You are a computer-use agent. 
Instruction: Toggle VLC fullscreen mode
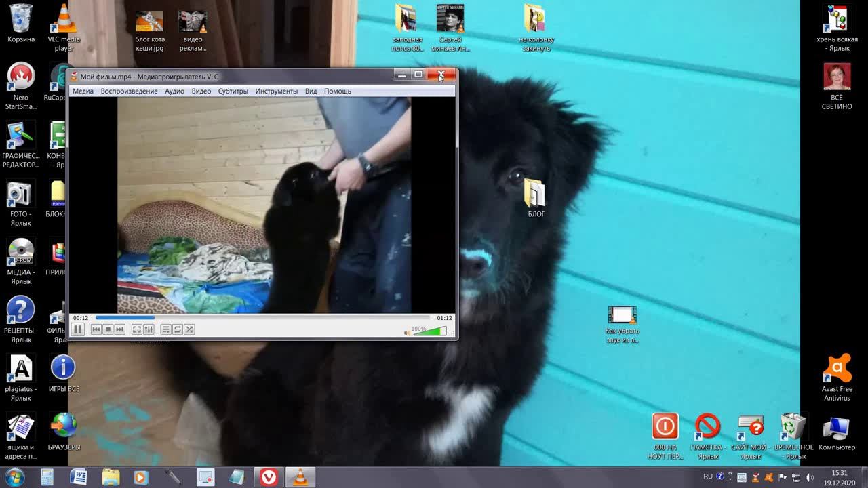point(136,329)
